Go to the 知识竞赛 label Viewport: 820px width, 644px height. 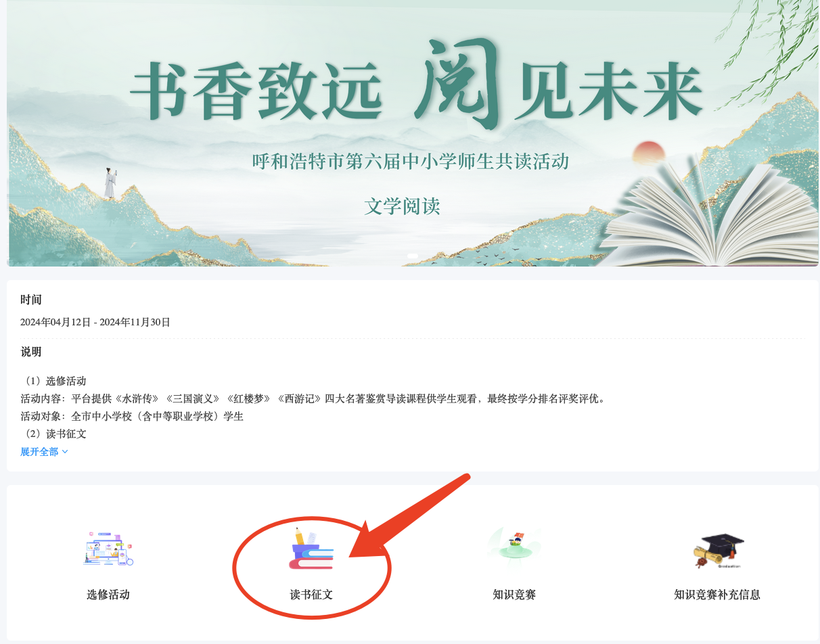514,595
